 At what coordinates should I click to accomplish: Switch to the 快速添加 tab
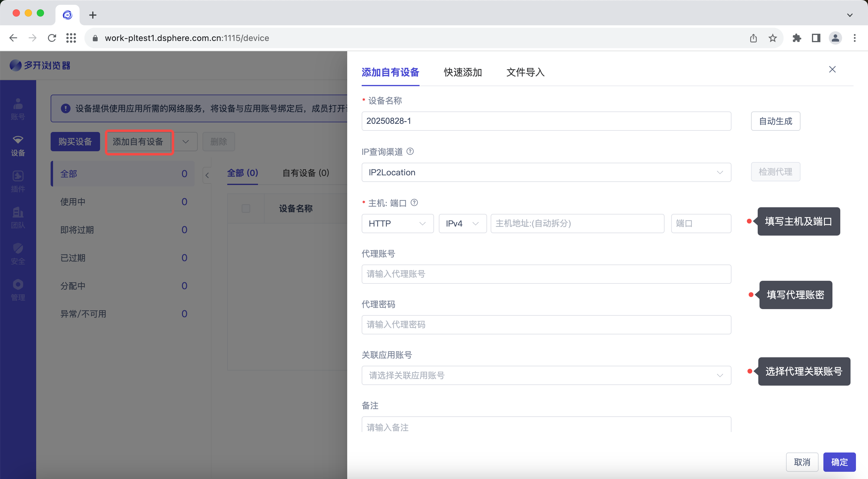tap(463, 72)
